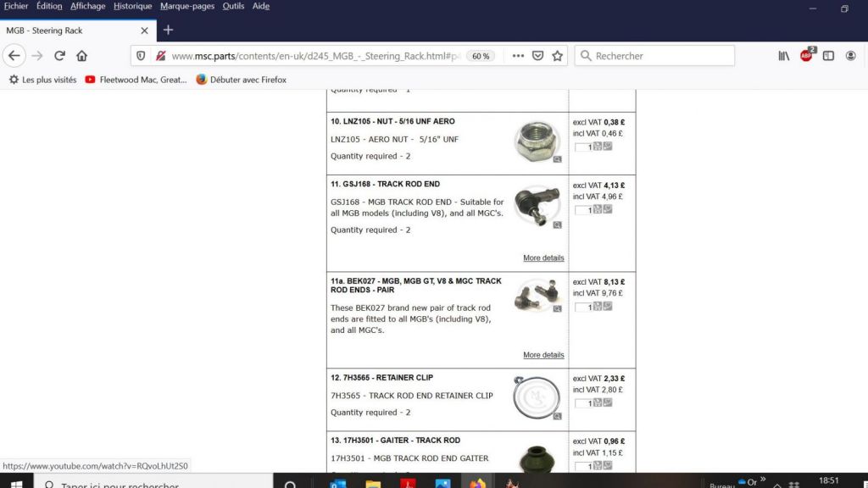Open the Affichage menu
868x488 pixels.
point(87,6)
